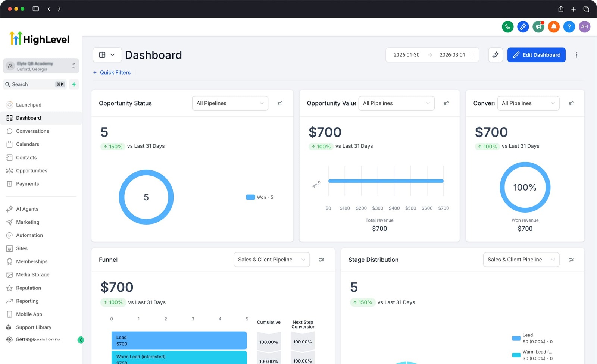Screen dimensions: 597x364
Task: Open Stage Distribution widget filter settings
Action: click(x=571, y=260)
